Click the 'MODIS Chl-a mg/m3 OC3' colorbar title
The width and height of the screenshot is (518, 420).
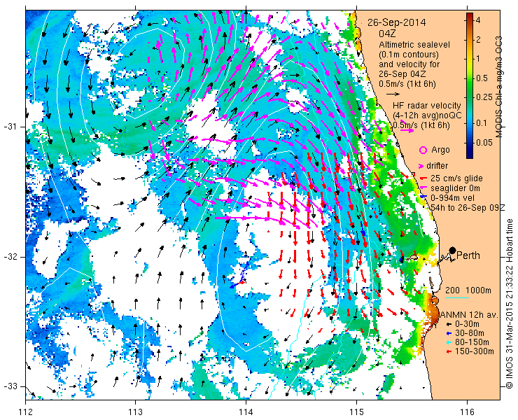pos(499,87)
